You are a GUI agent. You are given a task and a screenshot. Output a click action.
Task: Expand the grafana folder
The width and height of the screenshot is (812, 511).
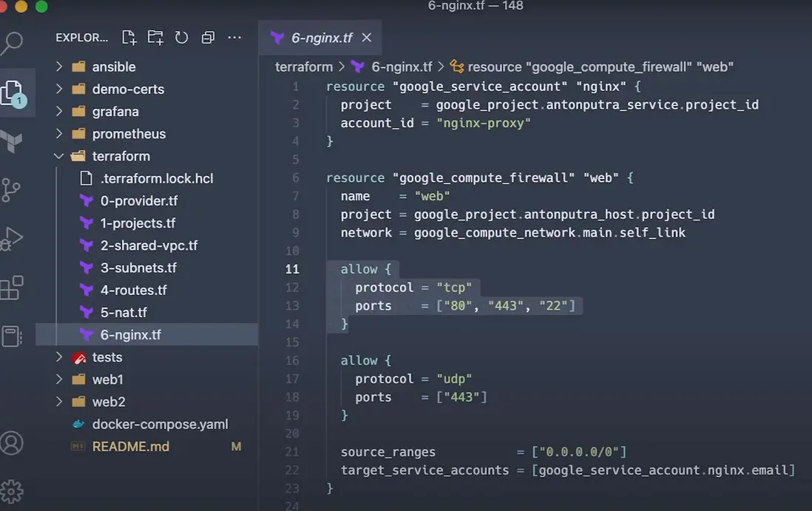[x=59, y=112]
